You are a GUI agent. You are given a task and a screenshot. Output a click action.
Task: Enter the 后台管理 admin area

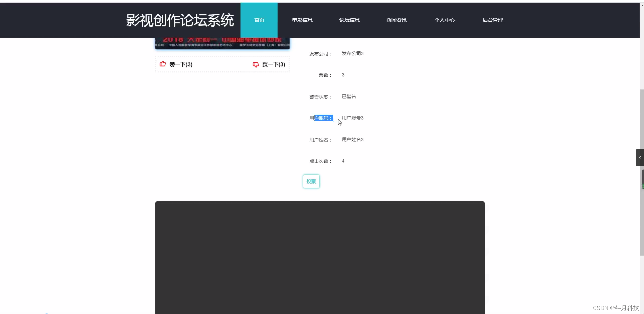pos(492,20)
